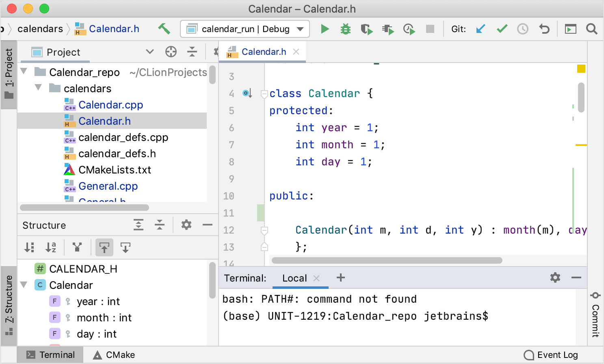This screenshot has width=604, height=364.
Task: Click Run with Coverage icon
Action: pos(367,29)
